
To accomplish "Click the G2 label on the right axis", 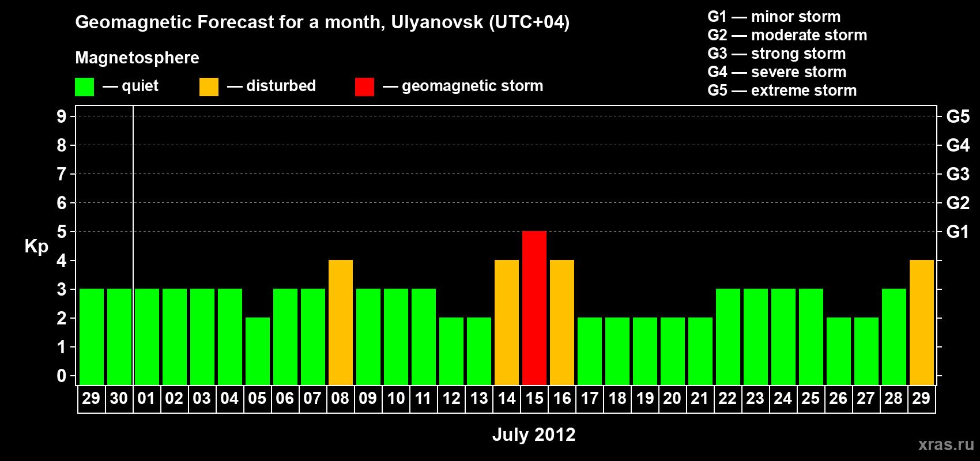I will click(x=958, y=203).
